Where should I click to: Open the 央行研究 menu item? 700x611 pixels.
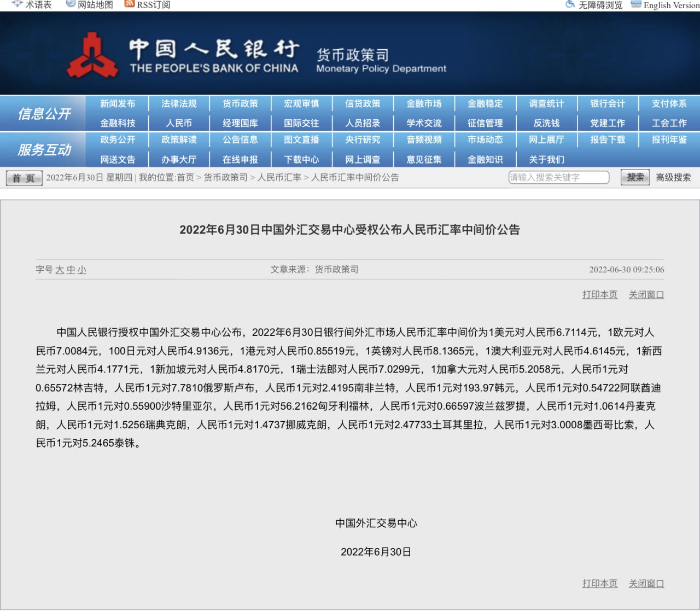tap(363, 139)
